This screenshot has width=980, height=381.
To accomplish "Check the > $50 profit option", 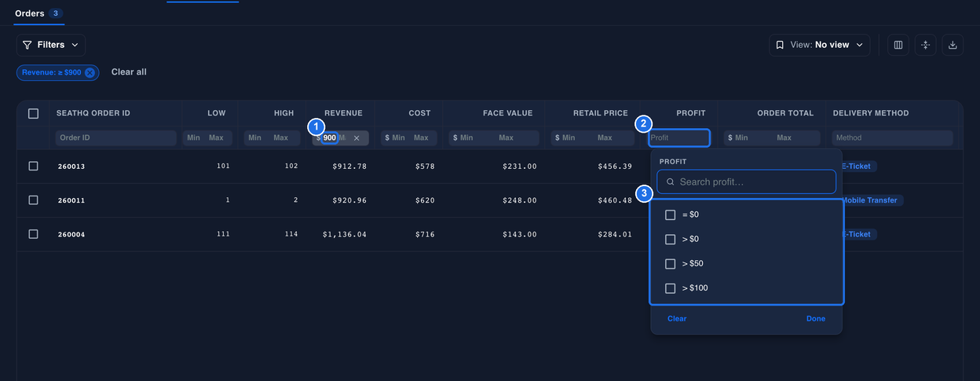I will click(x=670, y=263).
